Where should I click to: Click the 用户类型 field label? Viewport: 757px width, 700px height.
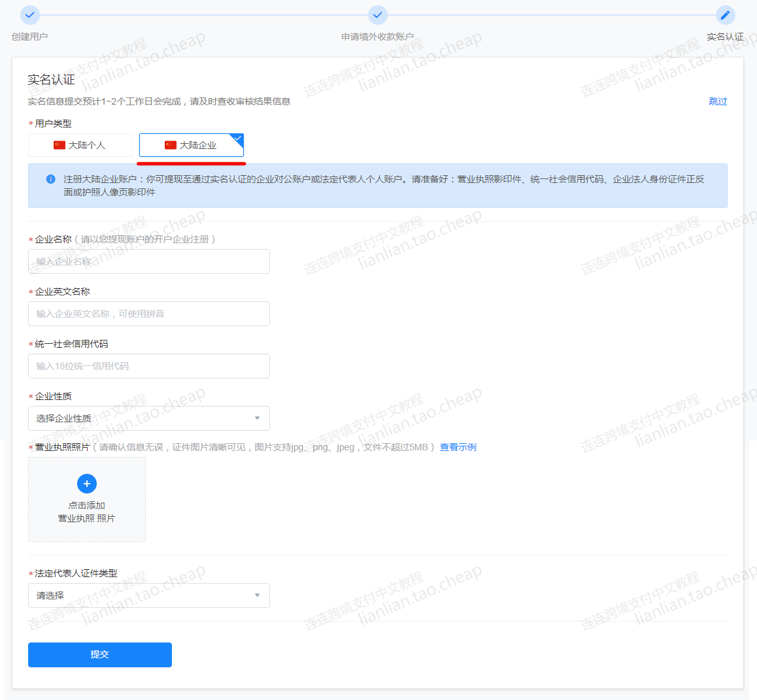pos(53,124)
